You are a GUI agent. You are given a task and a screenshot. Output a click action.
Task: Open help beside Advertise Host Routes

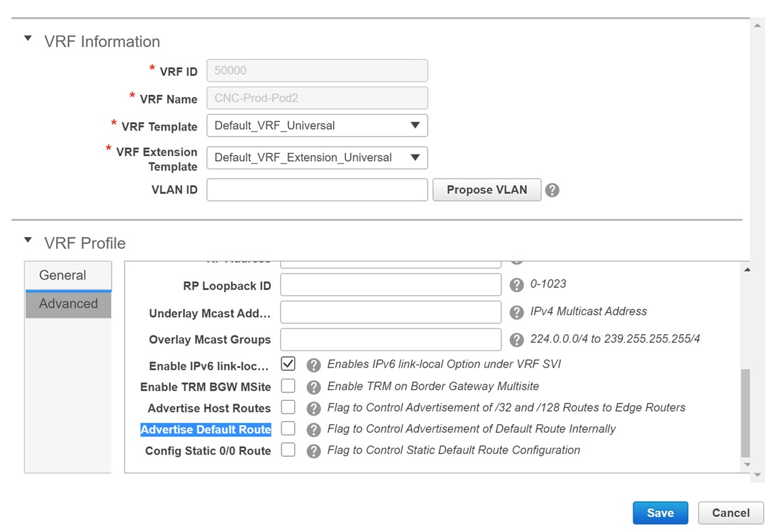click(313, 408)
